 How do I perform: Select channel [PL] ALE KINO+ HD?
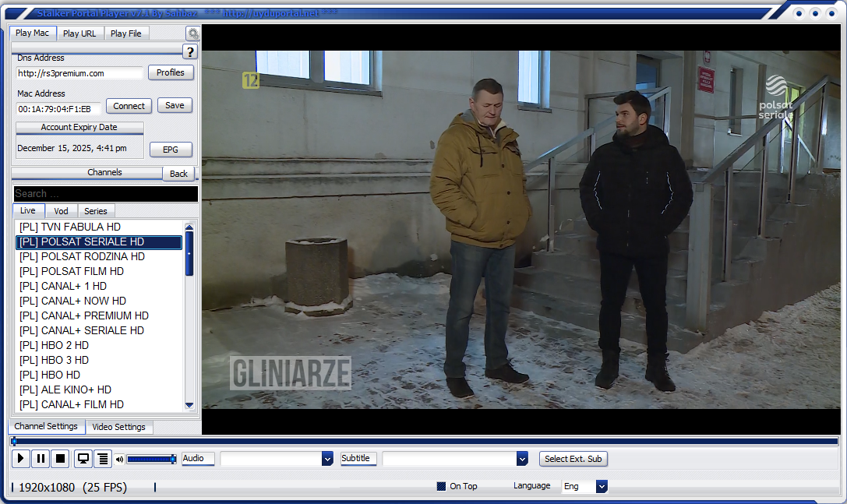(100, 389)
